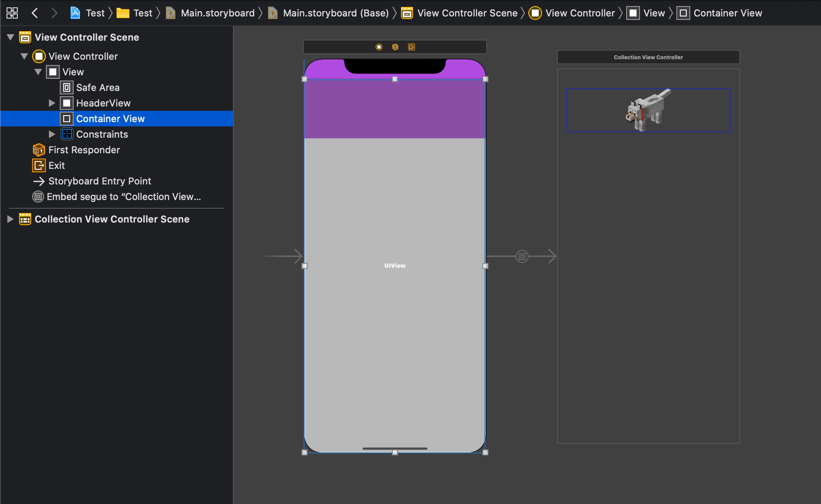Select the Embed segue to Collection View row

pyautogui.click(x=117, y=197)
